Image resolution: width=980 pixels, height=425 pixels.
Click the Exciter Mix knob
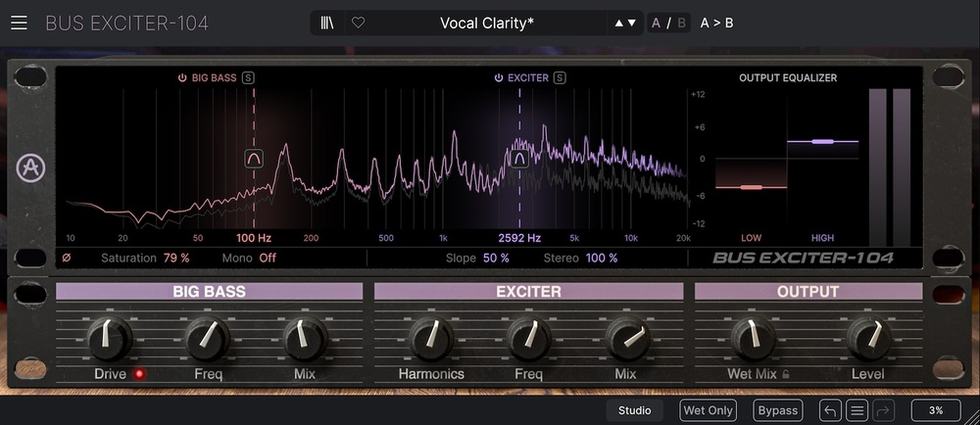[627, 339]
